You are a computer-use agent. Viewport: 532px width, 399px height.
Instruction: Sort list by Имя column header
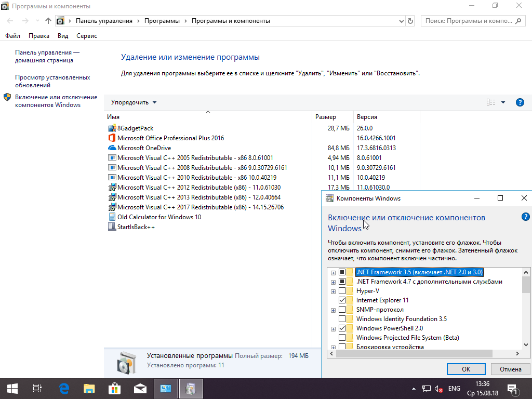(208, 117)
